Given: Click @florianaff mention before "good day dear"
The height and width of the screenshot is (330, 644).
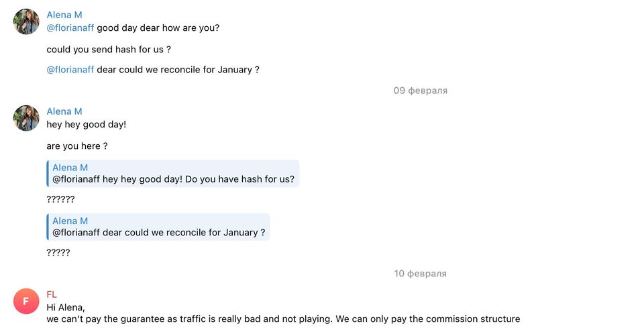Looking at the screenshot, I should tap(70, 28).
